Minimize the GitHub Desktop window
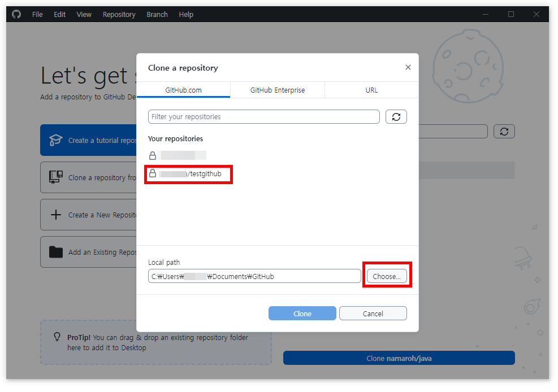 486,14
